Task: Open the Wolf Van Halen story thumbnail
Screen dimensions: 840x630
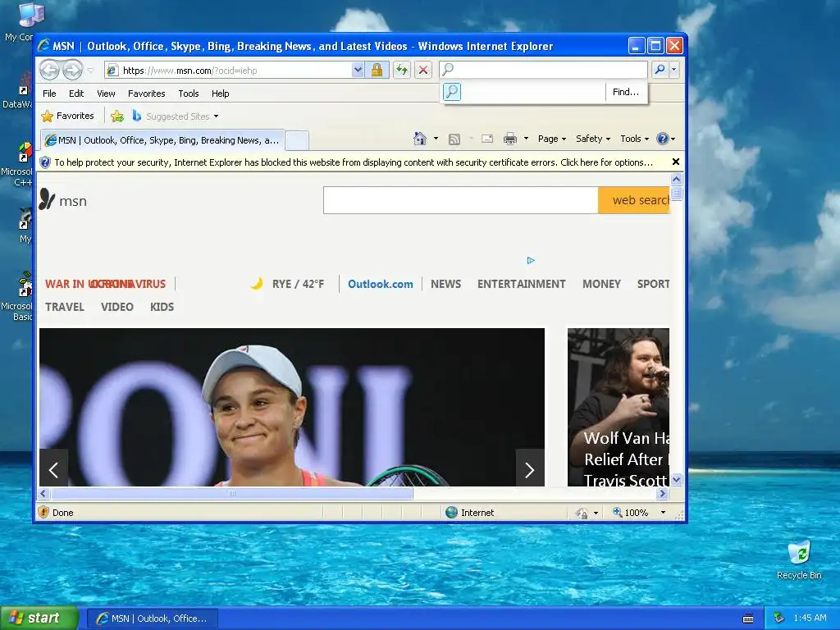Action: (619, 407)
